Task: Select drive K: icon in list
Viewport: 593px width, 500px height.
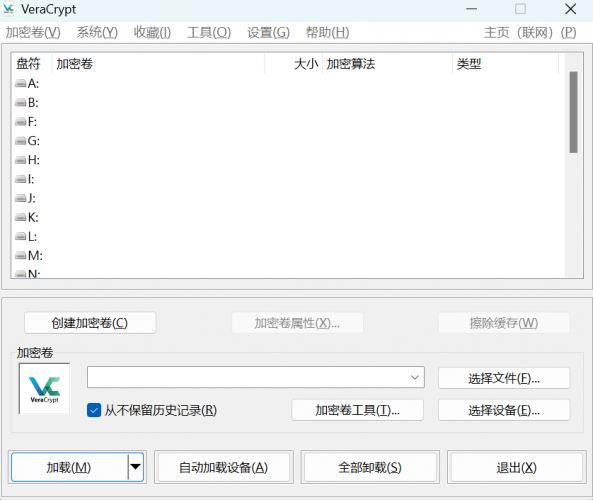Action: [x=20, y=217]
